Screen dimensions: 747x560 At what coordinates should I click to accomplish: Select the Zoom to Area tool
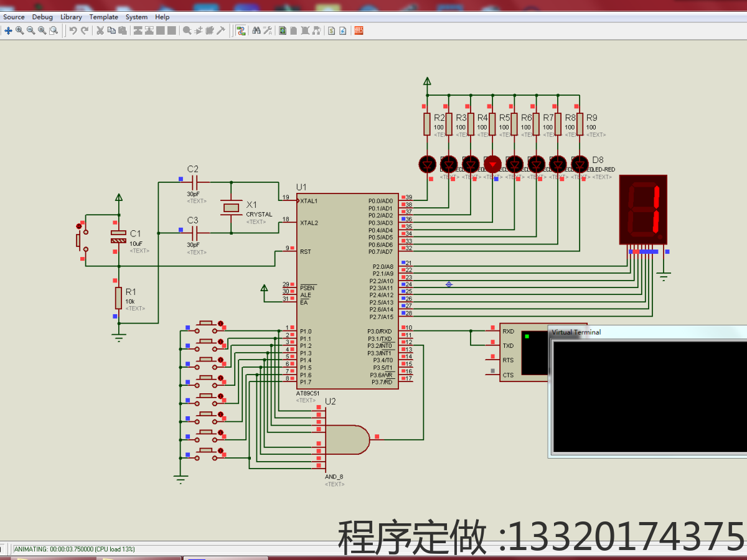[54, 30]
